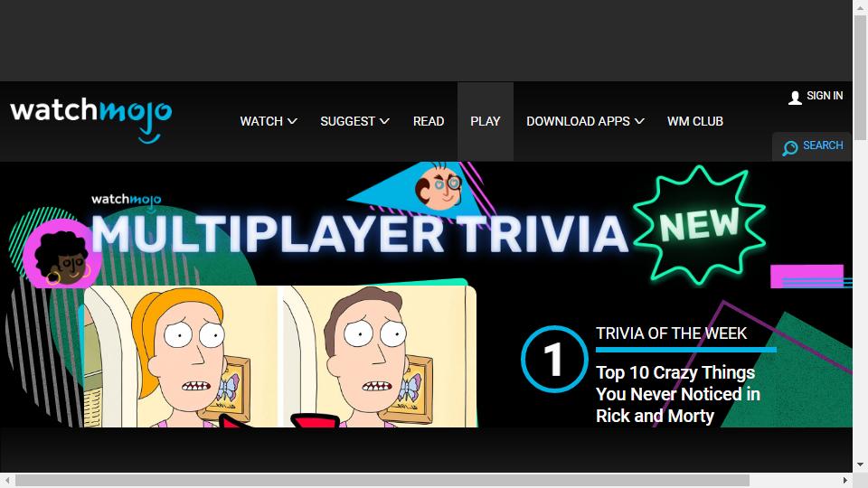
Task: Expand the WATCH dropdown chevron
Action: pos(292,121)
